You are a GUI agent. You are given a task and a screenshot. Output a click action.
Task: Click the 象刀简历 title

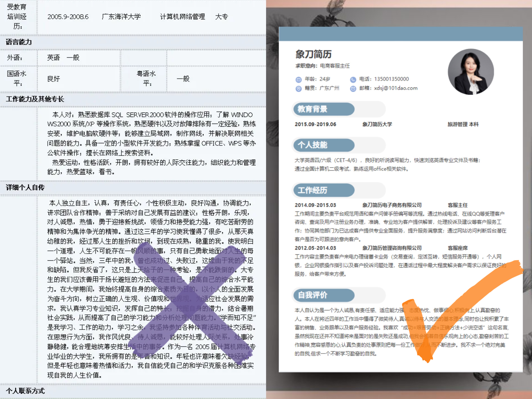click(313, 54)
